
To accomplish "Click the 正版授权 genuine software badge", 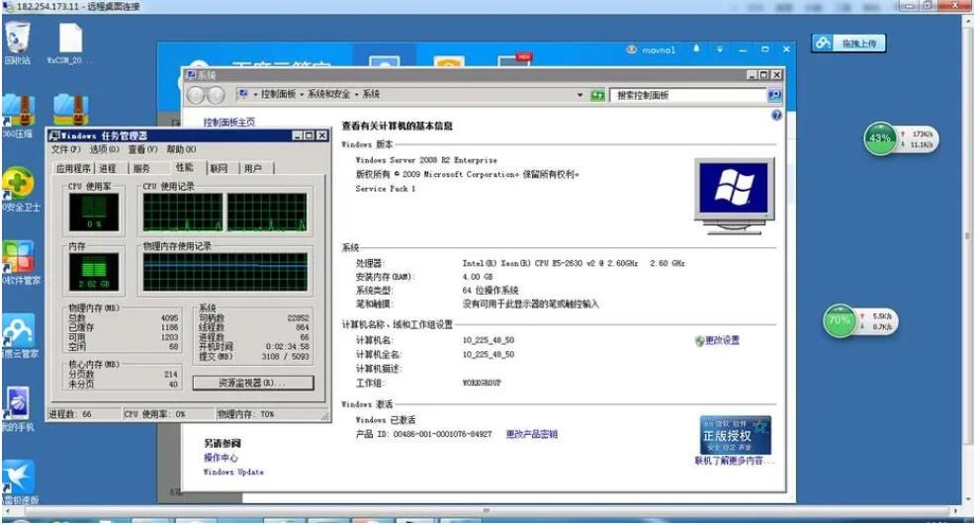I will pos(735,435).
